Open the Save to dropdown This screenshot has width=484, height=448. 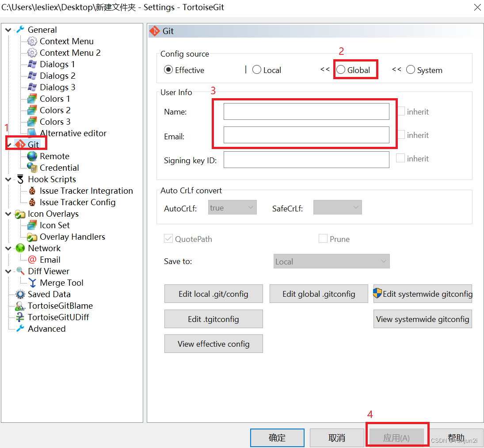(332, 261)
